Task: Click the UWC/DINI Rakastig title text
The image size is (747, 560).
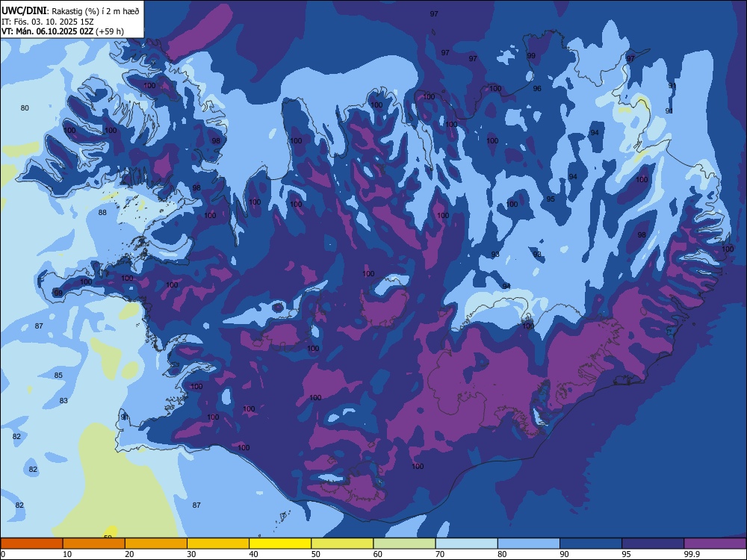Action: coord(70,11)
